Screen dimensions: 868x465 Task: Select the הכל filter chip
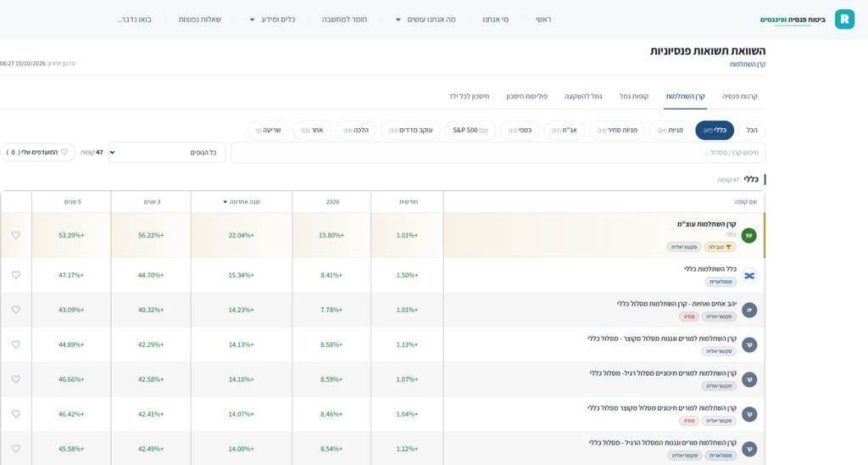pos(752,130)
